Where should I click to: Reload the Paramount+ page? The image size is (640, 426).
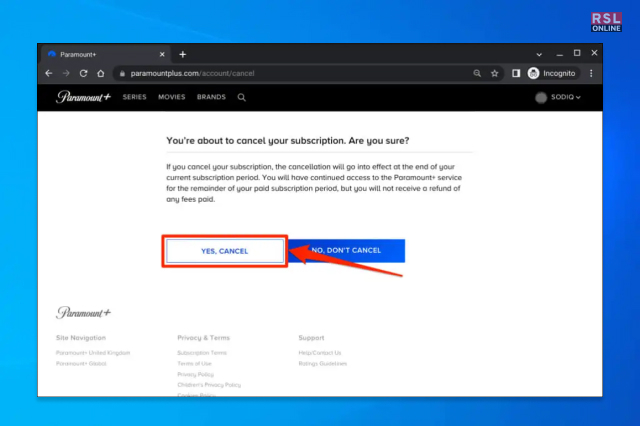(84, 73)
